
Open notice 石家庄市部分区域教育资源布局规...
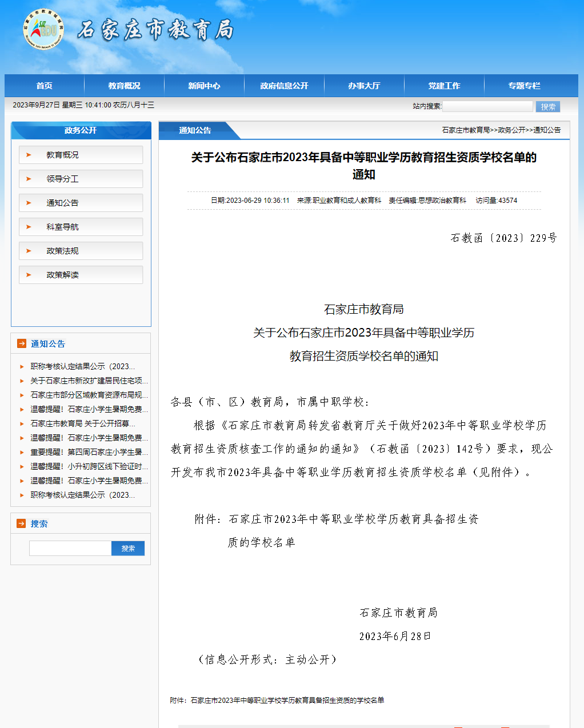89,395
